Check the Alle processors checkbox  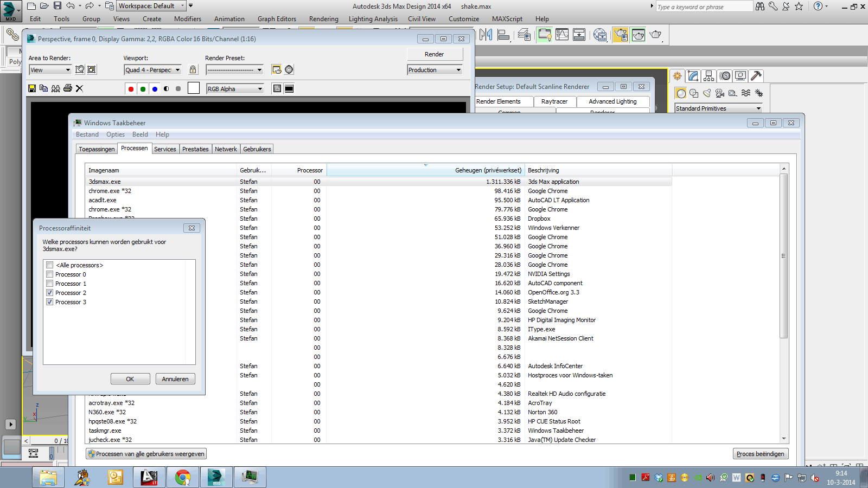50,265
